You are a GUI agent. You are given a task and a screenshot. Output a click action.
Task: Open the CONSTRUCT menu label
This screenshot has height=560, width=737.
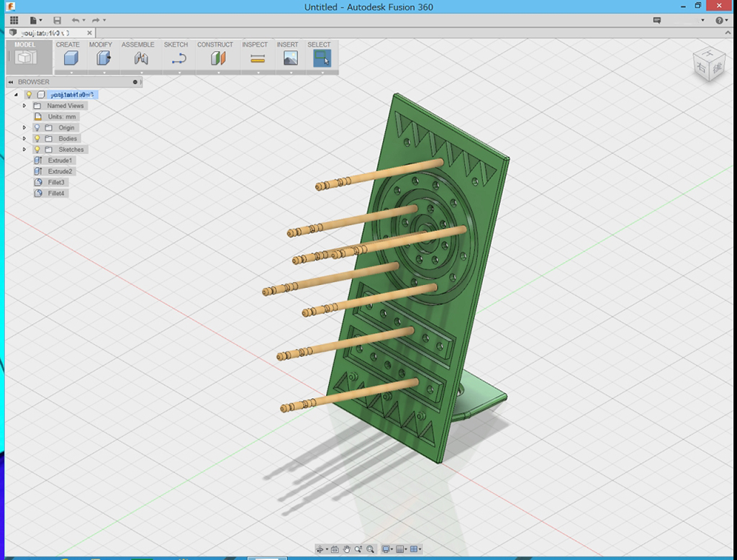(214, 45)
